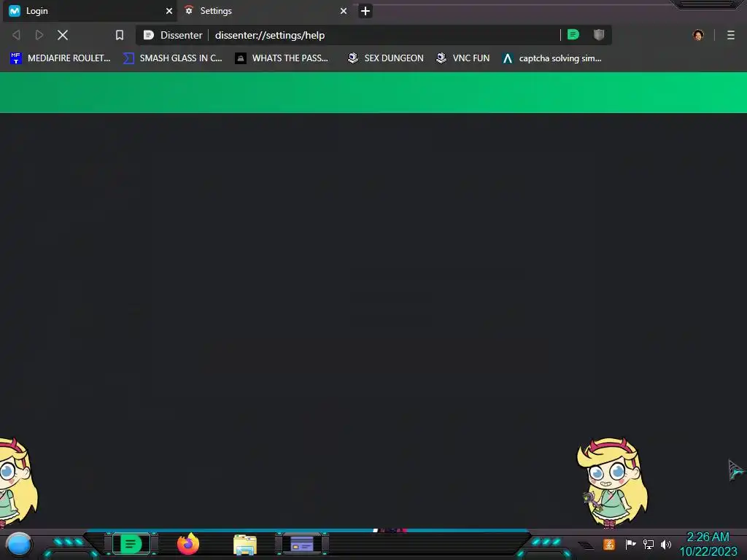Go forward to the next page
Image resolution: width=747 pixels, height=560 pixels.
tap(39, 35)
